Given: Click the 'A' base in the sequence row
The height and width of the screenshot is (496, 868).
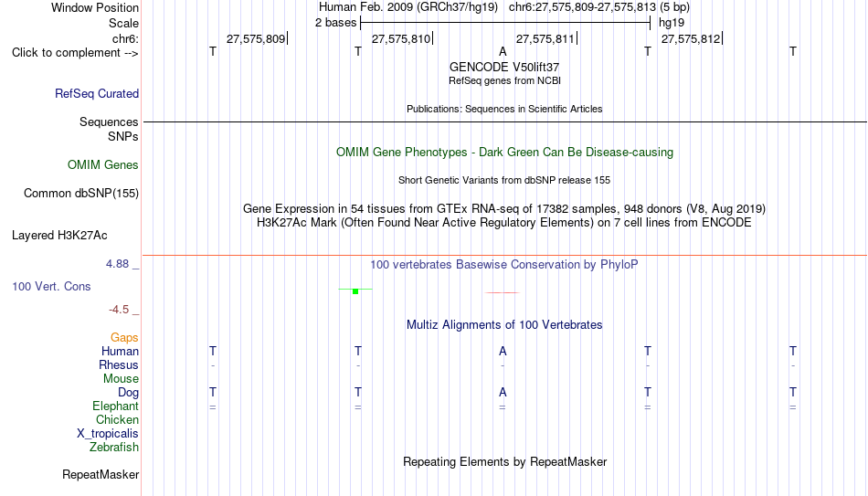Looking at the screenshot, I should (x=503, y=51).
